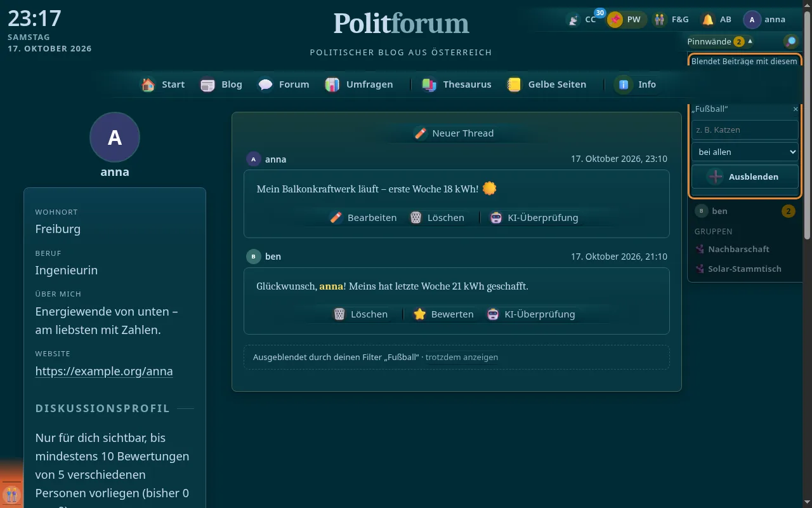
Task: Remove the „Fußball“ filter
Action: pos(796,109)
